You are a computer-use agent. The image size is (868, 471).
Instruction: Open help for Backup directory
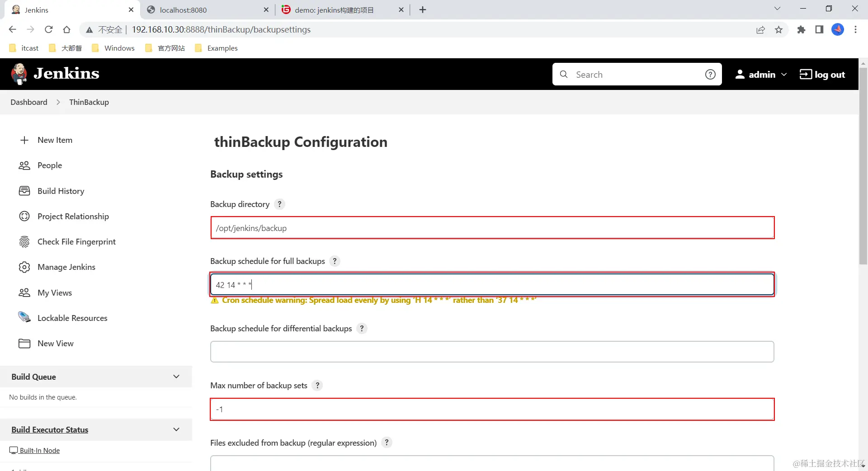click(279, 204)
